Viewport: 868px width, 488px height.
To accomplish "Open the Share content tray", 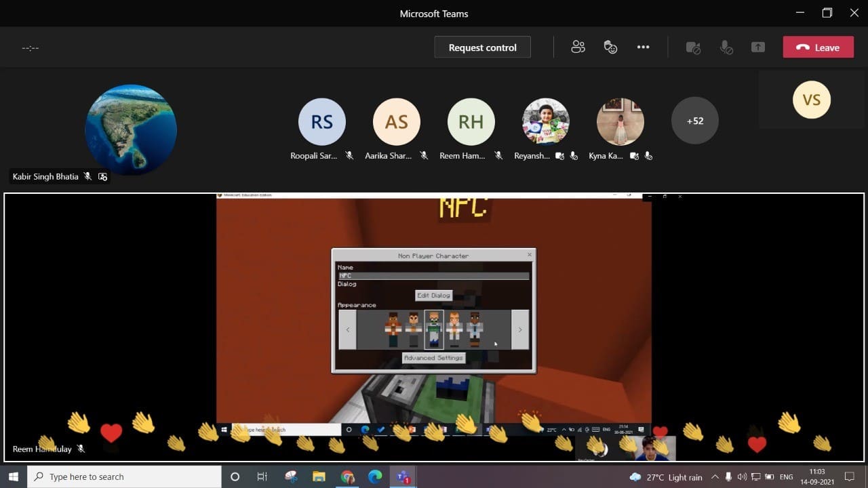I will tap(758, 47).
